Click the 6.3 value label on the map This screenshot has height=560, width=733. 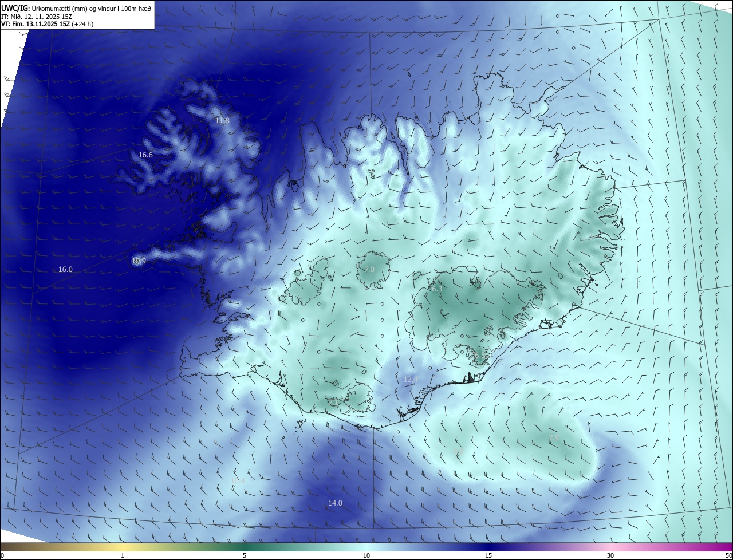436,289
